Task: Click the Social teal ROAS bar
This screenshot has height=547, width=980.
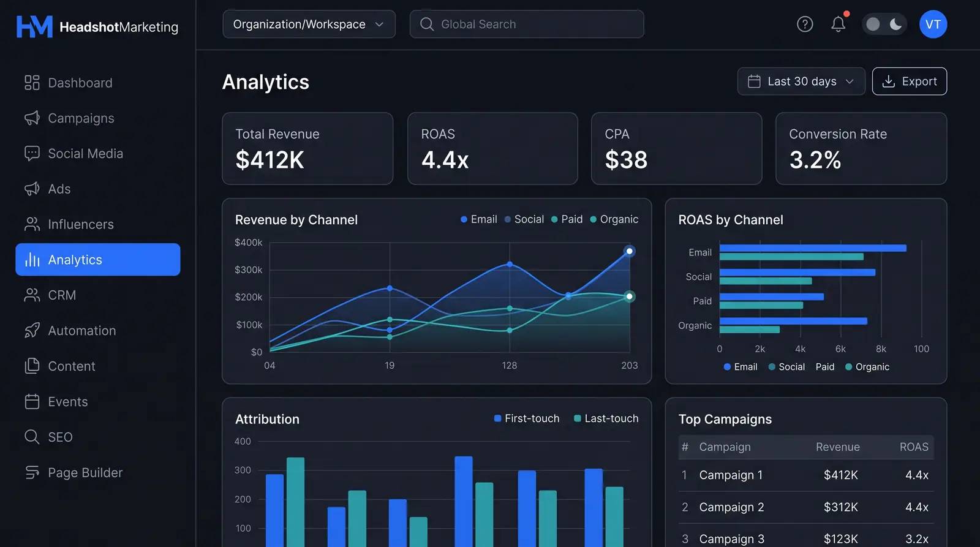Action: (766, 281)
